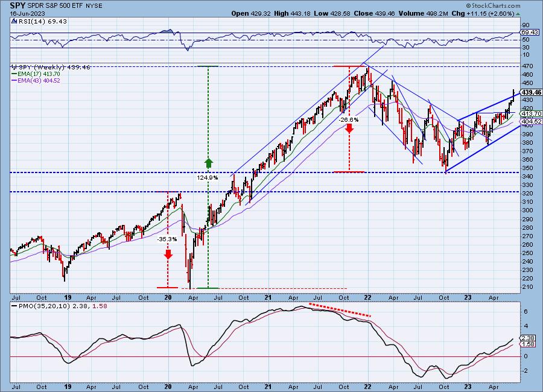543x392 pixels.
Task: Click the 439.46 price tag on the price axis
Action: click(531, 92)
